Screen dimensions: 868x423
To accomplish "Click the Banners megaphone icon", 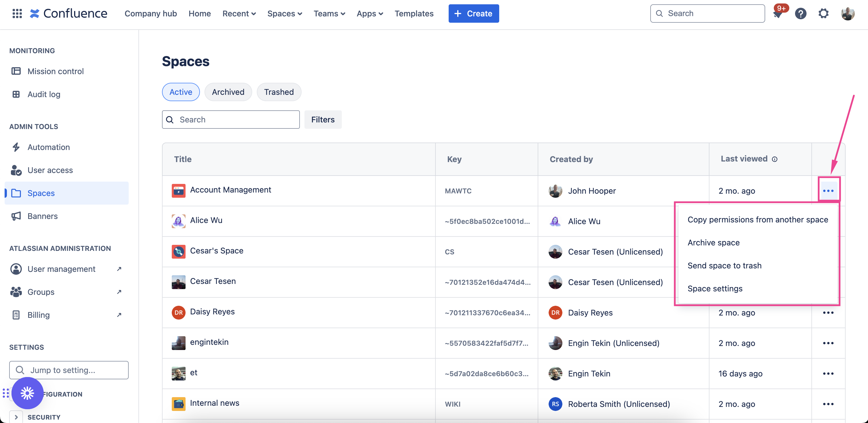I will coord(16,216).
